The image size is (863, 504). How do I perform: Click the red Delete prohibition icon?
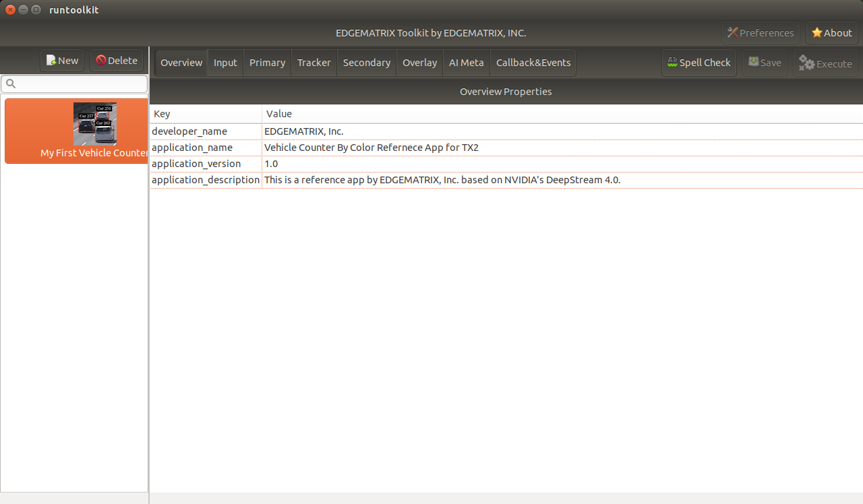pyautogui.click(x=101, y=61)
